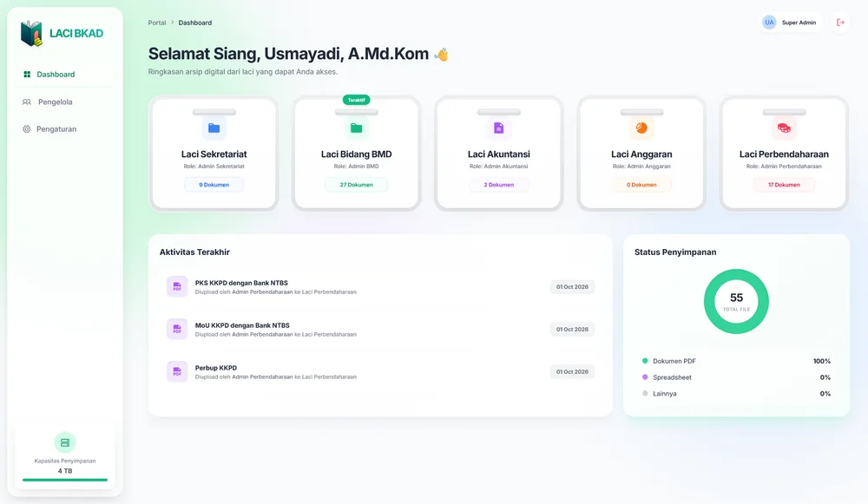The height and width of the screenshot is (504, 868).
Task: Click the 'Role: Admin BMD' text
Action: [357, 167]
